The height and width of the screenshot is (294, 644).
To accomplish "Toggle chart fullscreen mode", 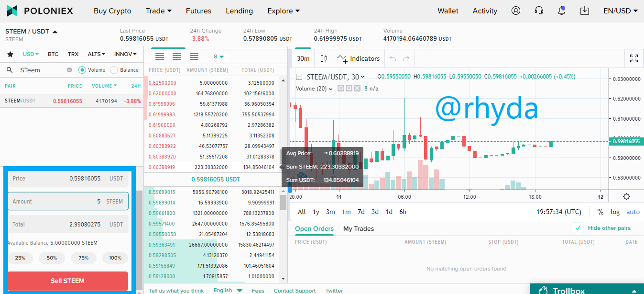I will pos(634,58).
